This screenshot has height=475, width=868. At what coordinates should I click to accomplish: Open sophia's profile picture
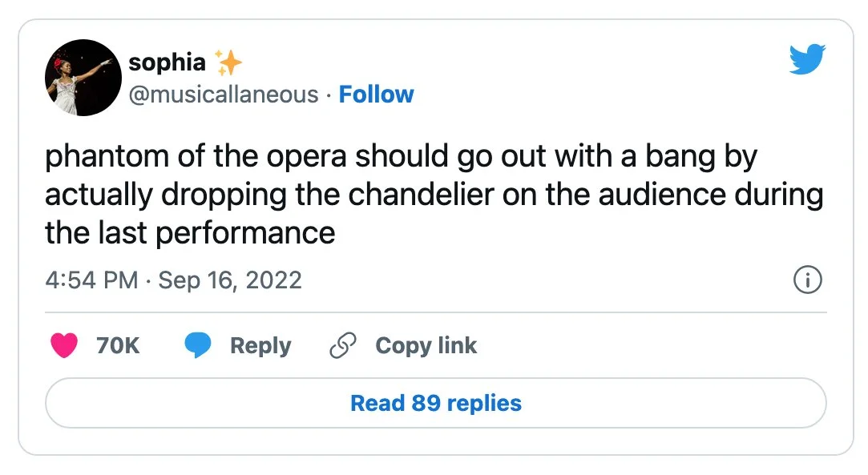click(x=83, y=78)
